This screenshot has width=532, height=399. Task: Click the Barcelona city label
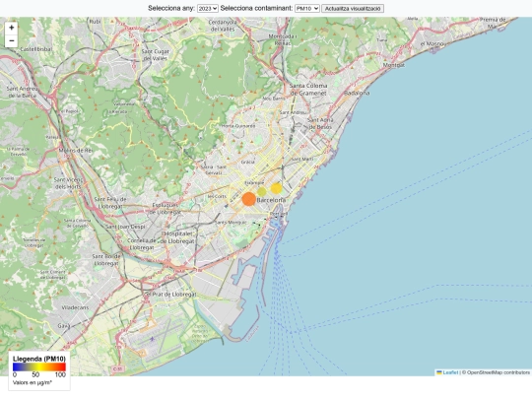tap(271, 200)
